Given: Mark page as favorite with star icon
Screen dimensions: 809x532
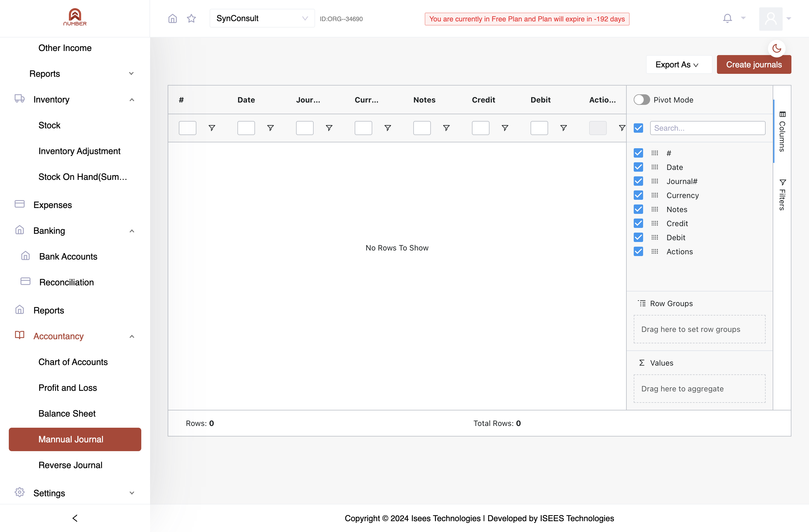Looking at the screenshot, I should coord(191,18).
